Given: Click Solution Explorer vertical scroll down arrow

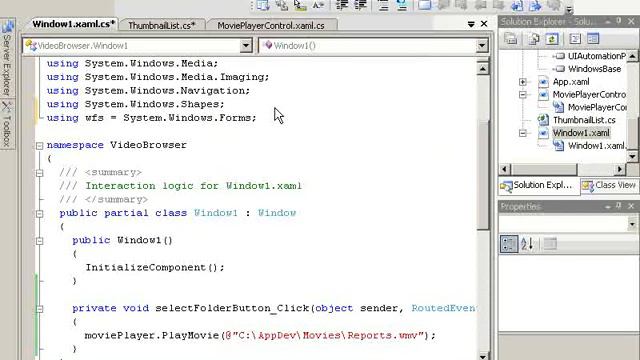Looking at the screenshot, I should [632, 156].
